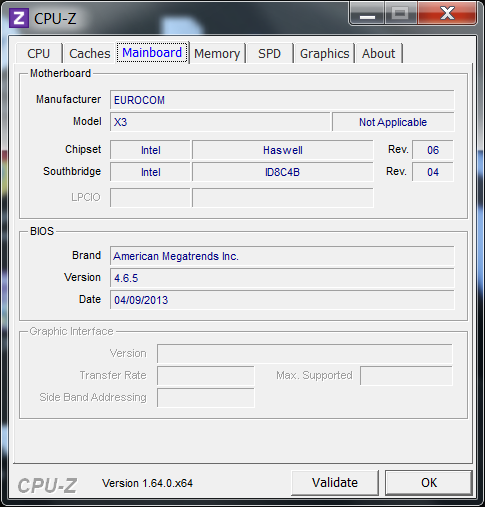Switch to the Graphics tab
This screenshot has height=507, width=485.
(x=324, y=54)
